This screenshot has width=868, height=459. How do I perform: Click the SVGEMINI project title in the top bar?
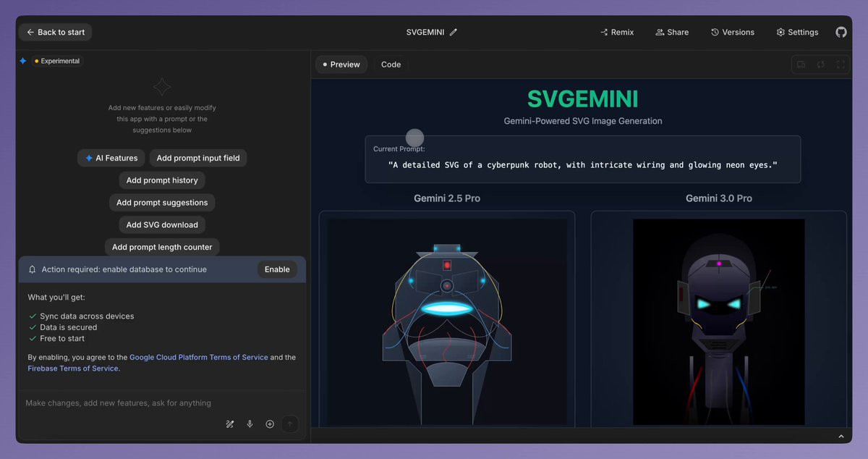[x=425, y=32]
